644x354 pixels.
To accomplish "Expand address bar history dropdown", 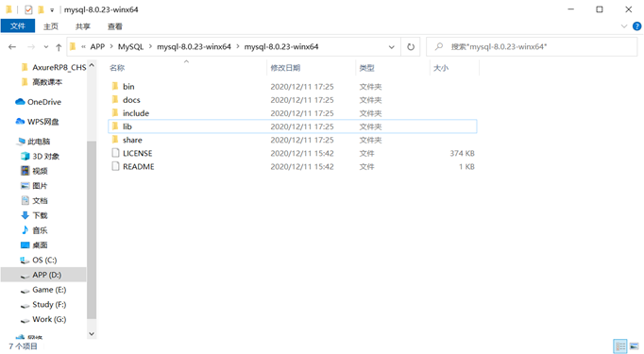I will (x=392, y=47).
